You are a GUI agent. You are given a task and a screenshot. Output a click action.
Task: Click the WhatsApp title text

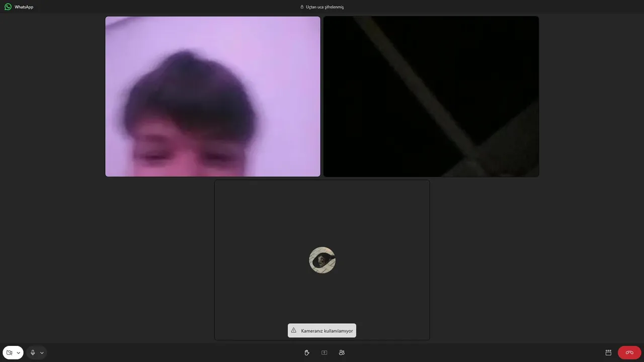[x=24, y=7]
